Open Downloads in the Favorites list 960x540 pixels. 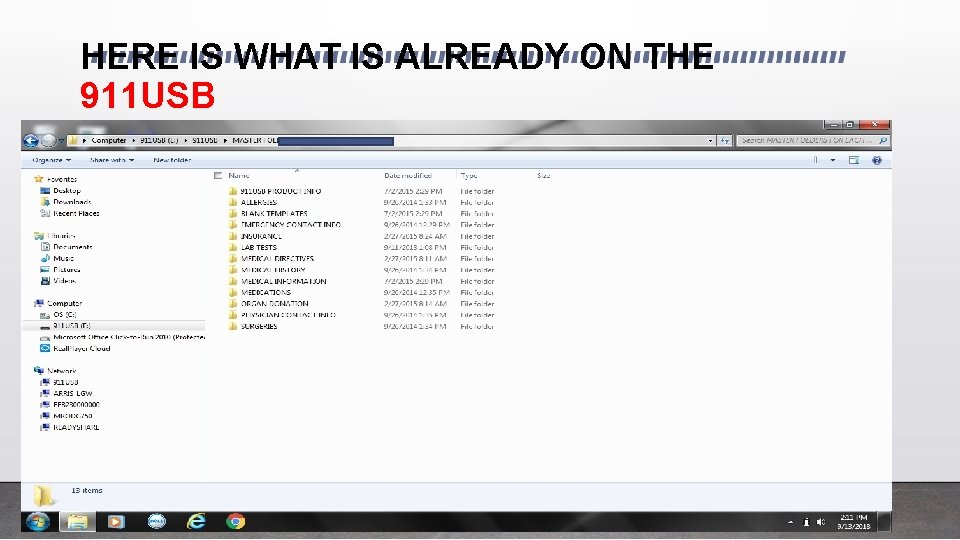tap(72, 202)
